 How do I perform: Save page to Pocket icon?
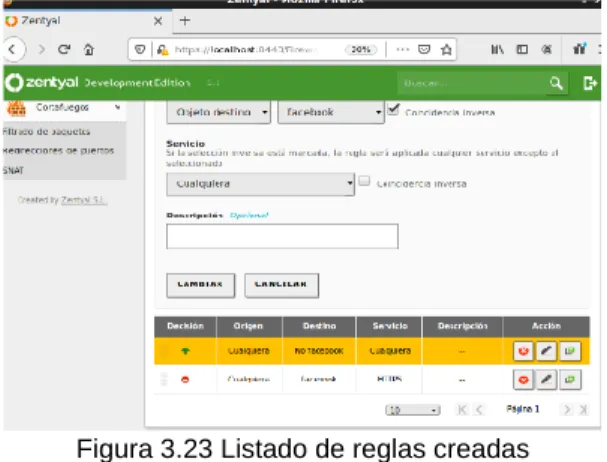424,49
